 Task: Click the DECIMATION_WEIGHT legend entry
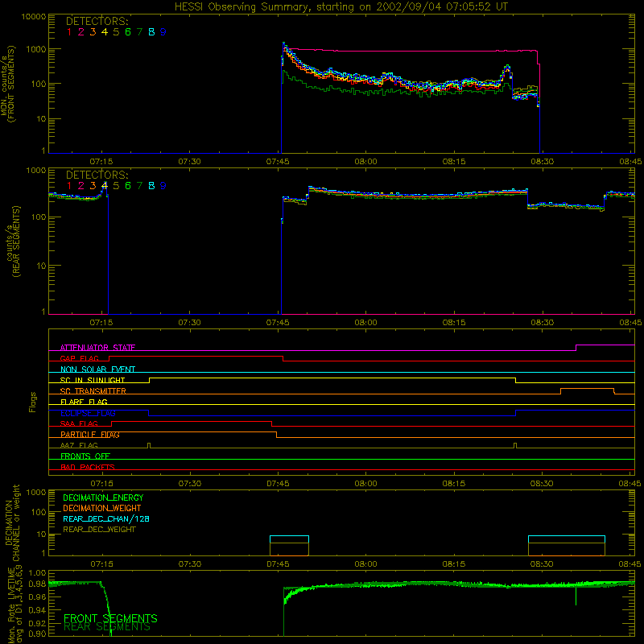102,508
